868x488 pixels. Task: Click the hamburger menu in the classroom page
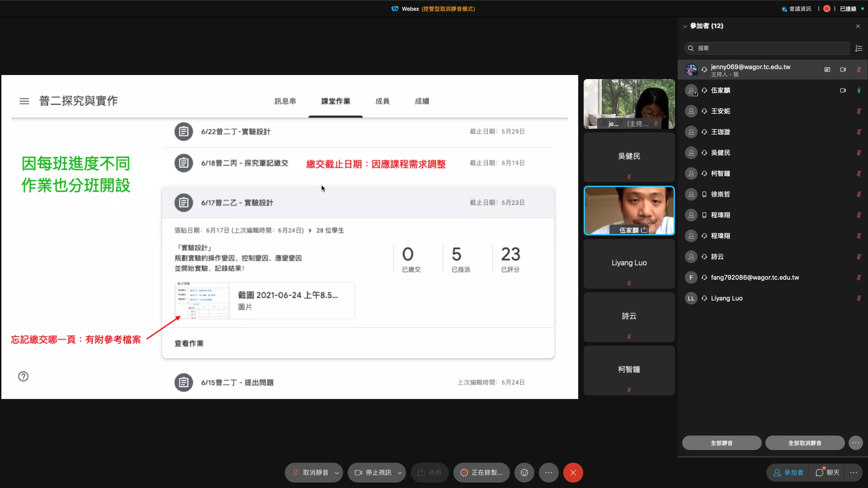(24, 101)
